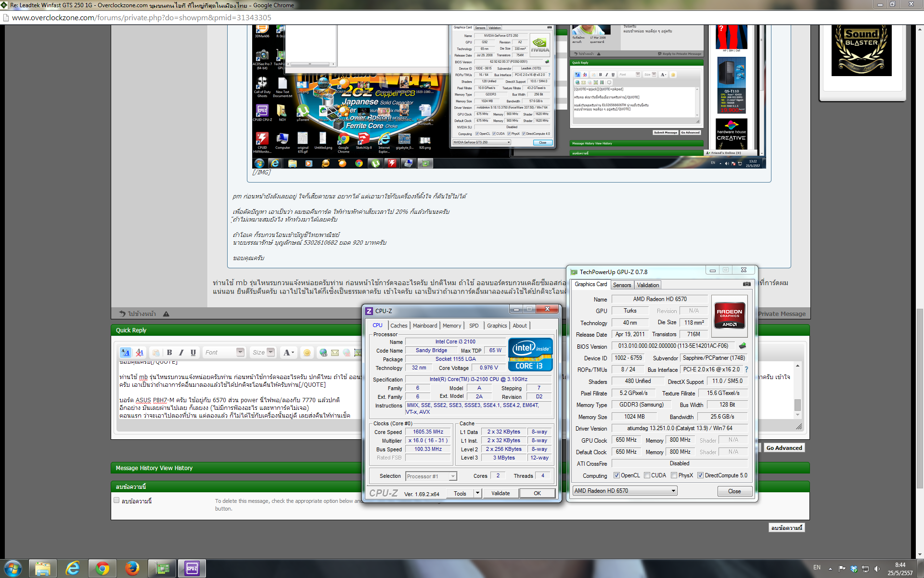Toggle the OpenCL checkbox in GPU-Z
This screenshot has width=924, height=578.
coord(616,475)
